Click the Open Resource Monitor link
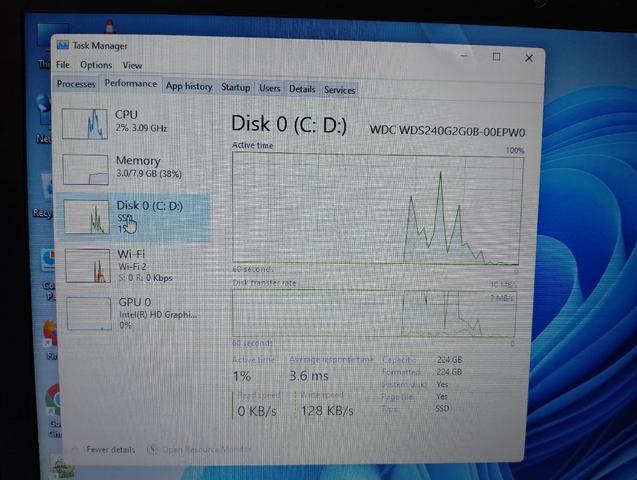 206,450
